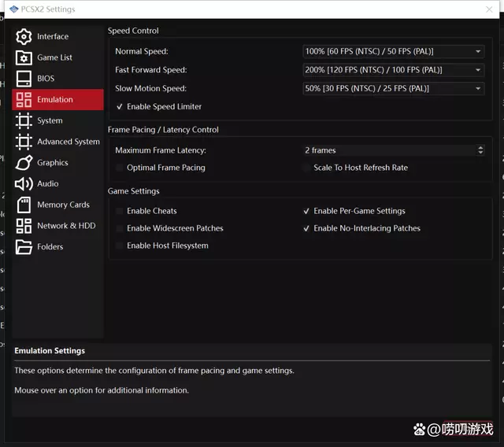504x447 pixels.
Task: Enable Optimal Frame Pacing
Action: click(120, 168)
